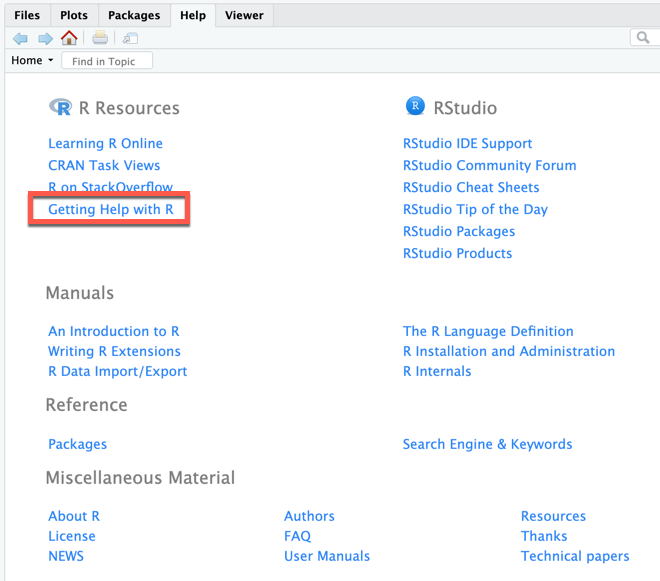This screenshot has width=660, height=581.
Task: Switch to the Viewer tab
Action: [x=244, y=16]
